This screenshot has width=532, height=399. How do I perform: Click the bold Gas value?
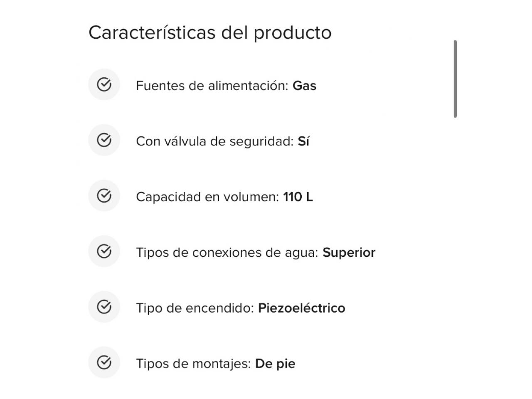304,86
